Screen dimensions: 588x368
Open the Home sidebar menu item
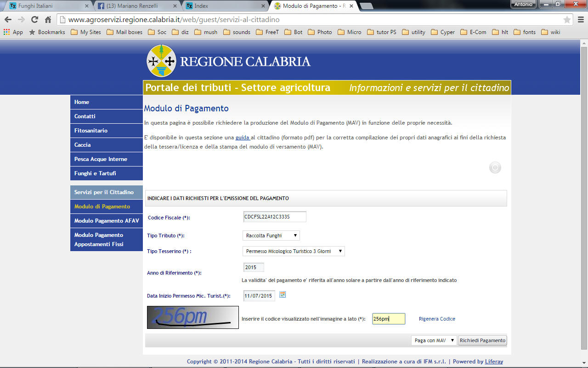[x=107, y=102]
